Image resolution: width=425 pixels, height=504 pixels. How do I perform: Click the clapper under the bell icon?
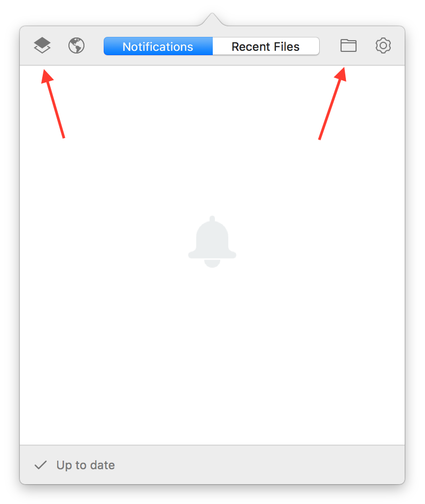[212, 263]
